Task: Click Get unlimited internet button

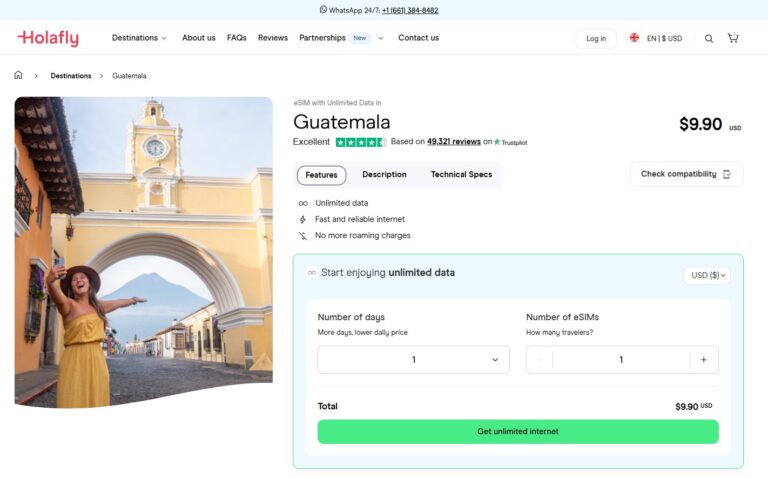Action: (518, 431)
